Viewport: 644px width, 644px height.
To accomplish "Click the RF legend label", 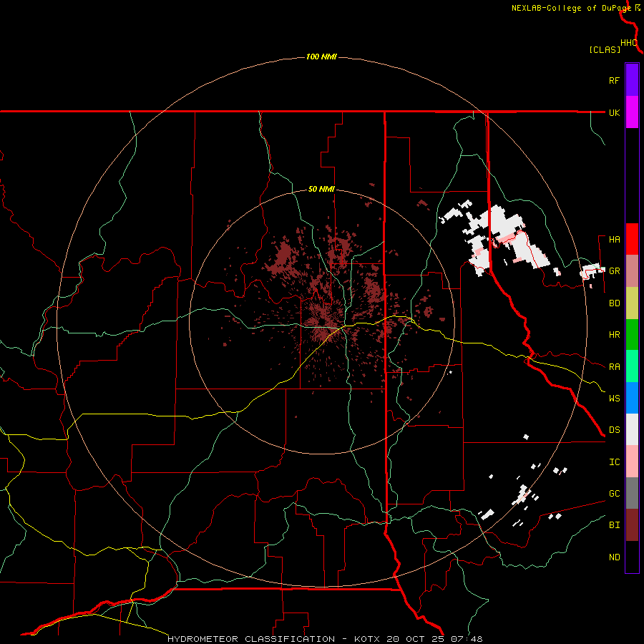I will tap(614, 80).
